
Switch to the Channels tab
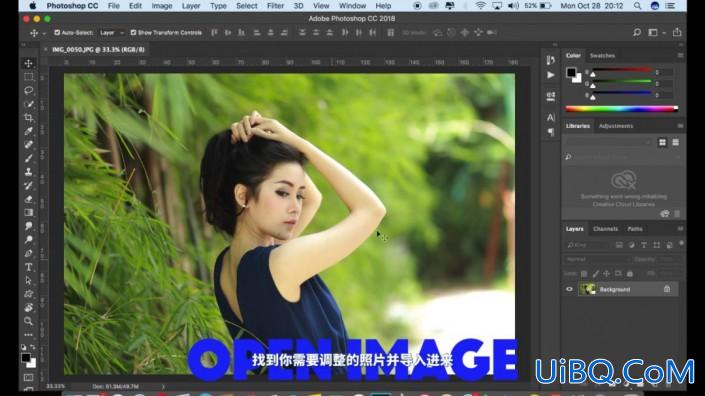(x=605, y=229)
